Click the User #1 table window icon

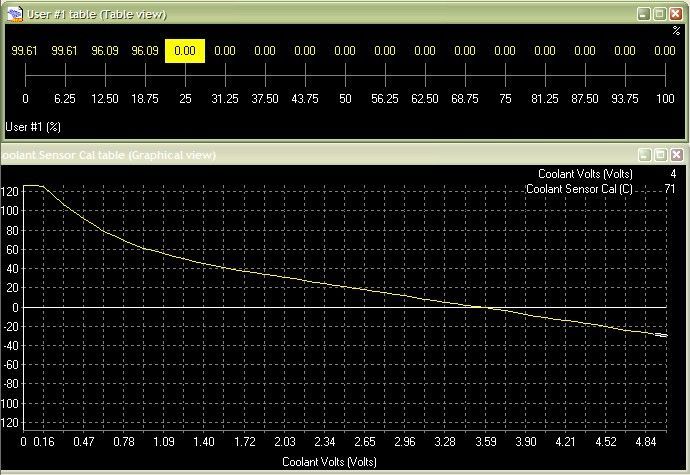pos(14,15)
